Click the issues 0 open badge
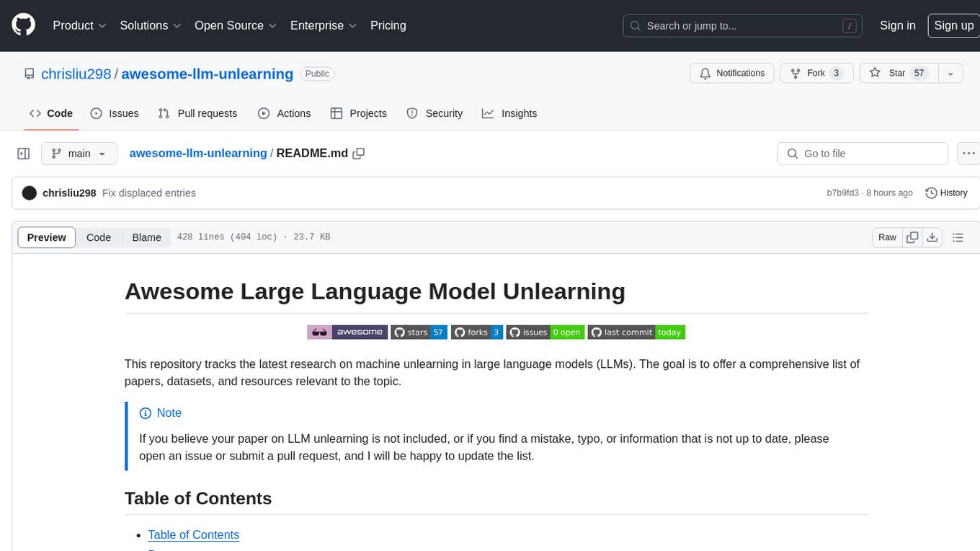The height and width of the screenshot is (551, 980). tap(545, 332)
